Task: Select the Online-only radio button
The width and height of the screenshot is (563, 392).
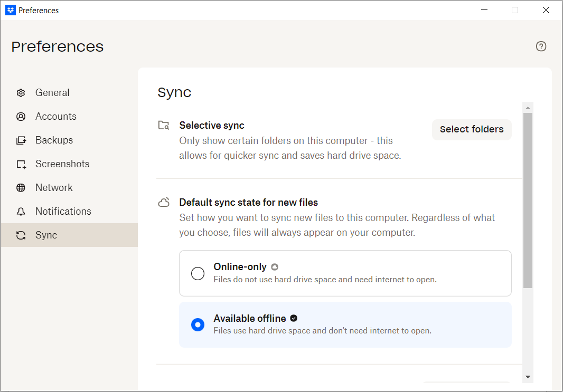Action: point(198,273)
